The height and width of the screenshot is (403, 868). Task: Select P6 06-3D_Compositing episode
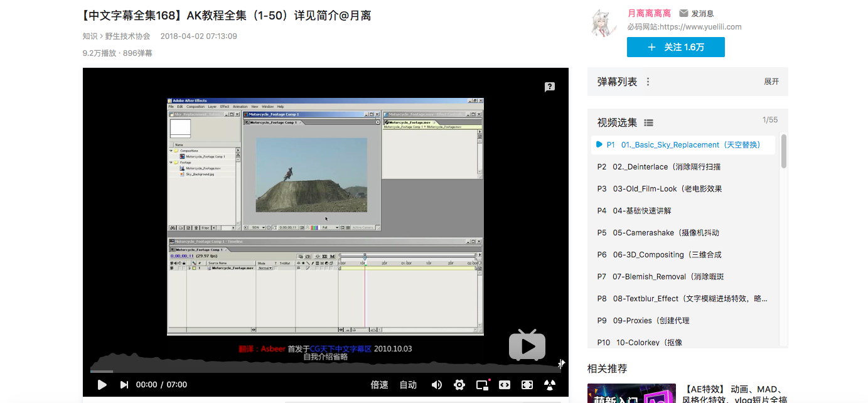[683, 255]
